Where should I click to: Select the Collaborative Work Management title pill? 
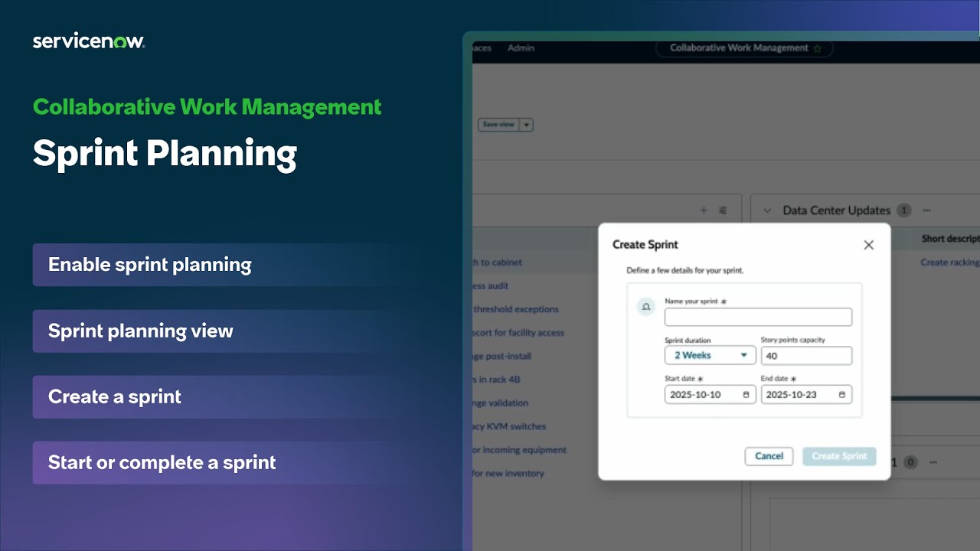coord(744,48)
